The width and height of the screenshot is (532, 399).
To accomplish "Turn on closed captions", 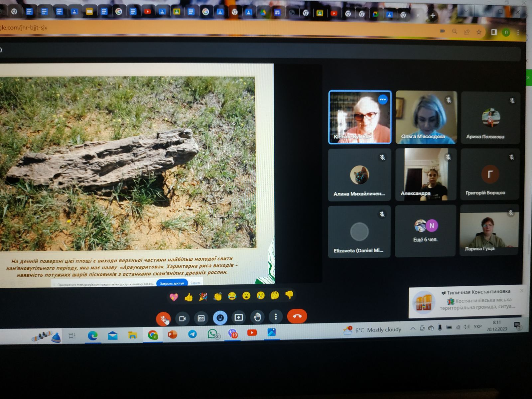I will point(201,318).
